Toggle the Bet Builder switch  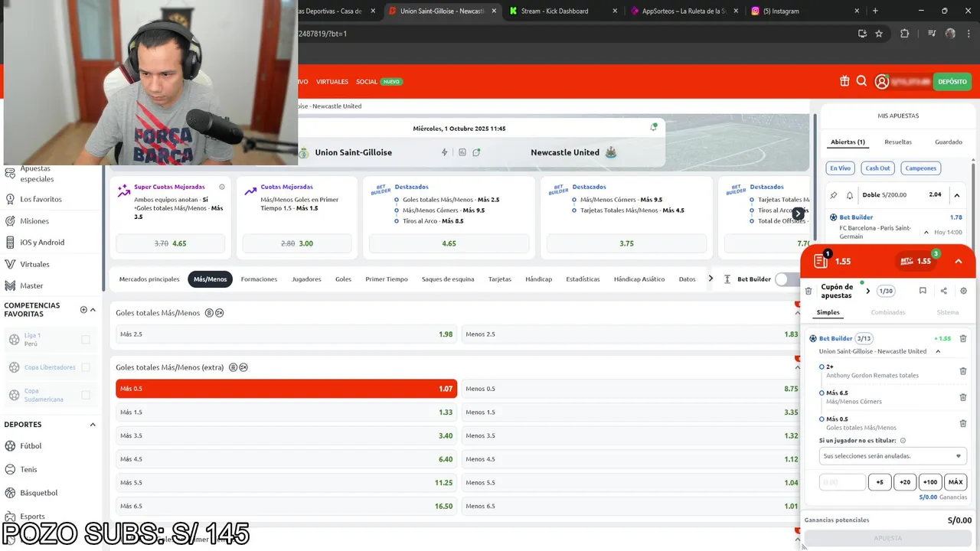787,279
